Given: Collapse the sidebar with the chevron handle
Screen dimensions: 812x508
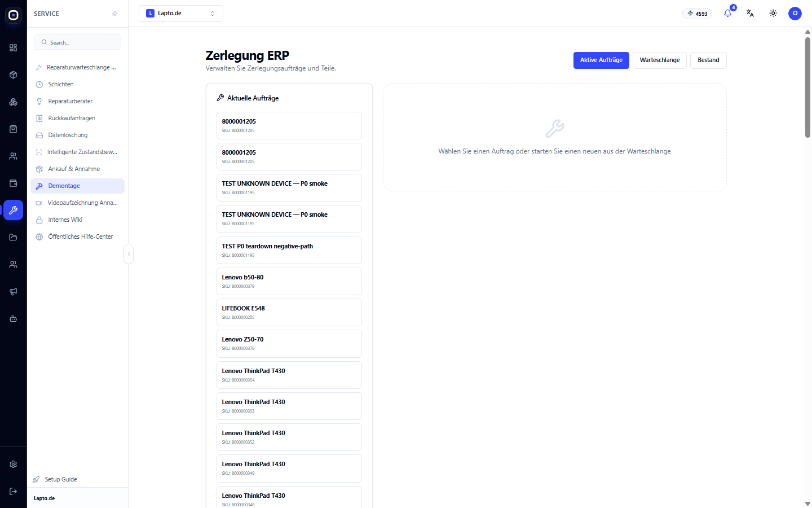Looking at the screenshot, I should click(129, 254).
